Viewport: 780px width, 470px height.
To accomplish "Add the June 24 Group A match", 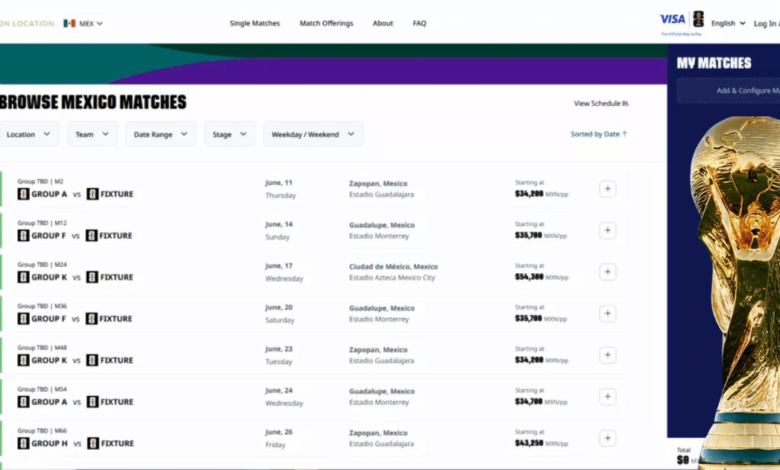I will (x=607, y=396).
